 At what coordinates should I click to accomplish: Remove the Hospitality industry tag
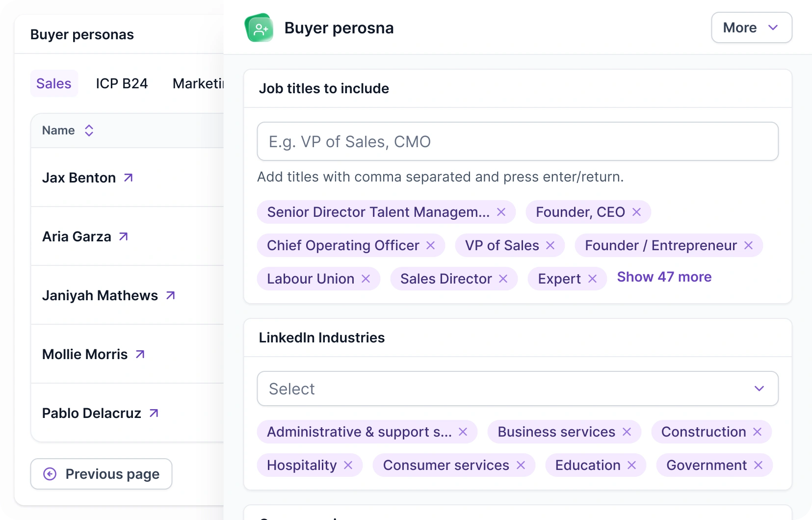click(x=348, y=465)
